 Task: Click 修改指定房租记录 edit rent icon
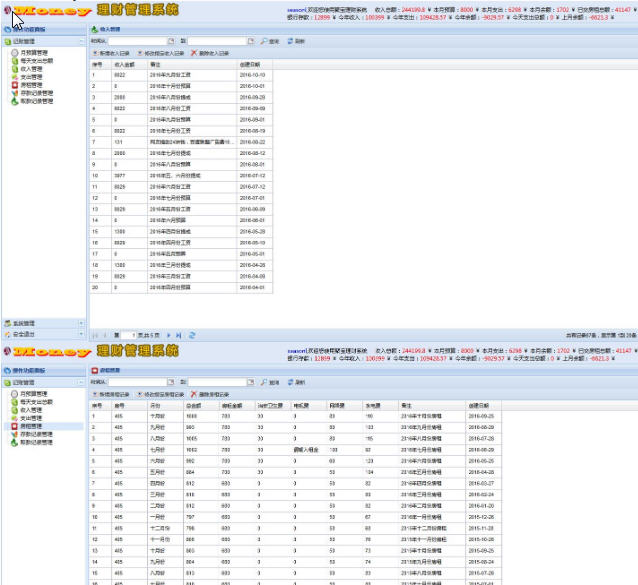[139, 394]
